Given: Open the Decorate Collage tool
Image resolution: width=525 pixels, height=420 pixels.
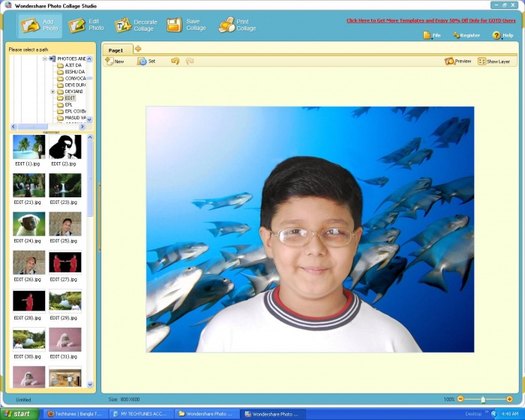Looking at the screenshot, I should (x=136, y=25).
